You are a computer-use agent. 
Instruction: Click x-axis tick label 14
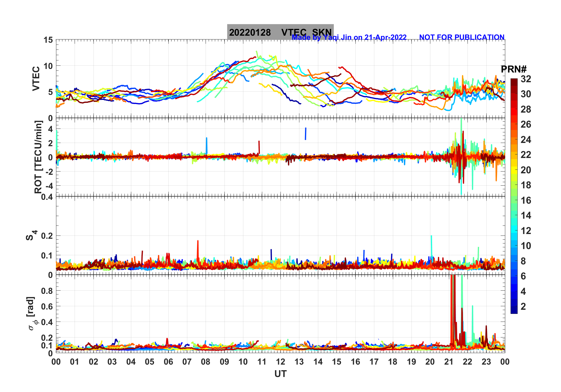pos(318,362)
